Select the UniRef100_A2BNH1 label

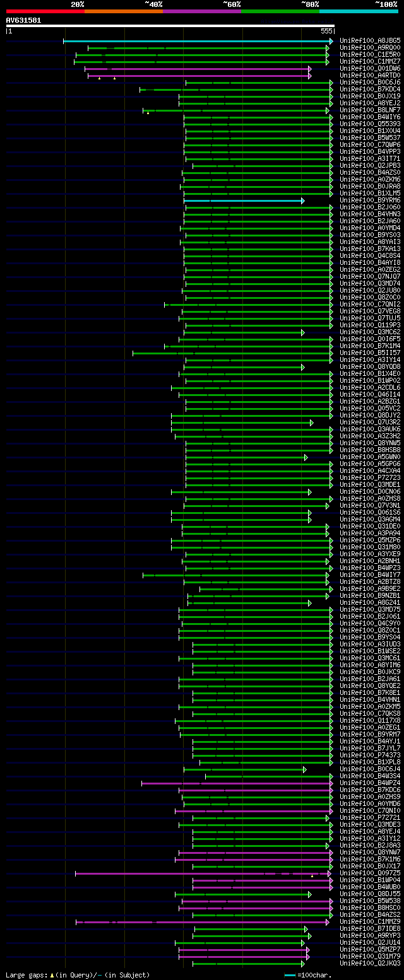point(370,561)
